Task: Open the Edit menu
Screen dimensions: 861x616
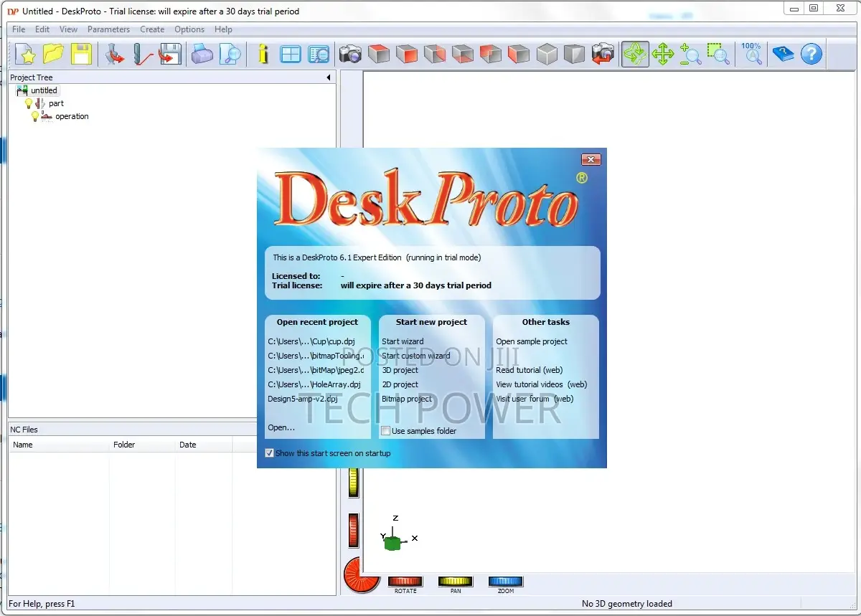Action: click(x=42, y=29)
